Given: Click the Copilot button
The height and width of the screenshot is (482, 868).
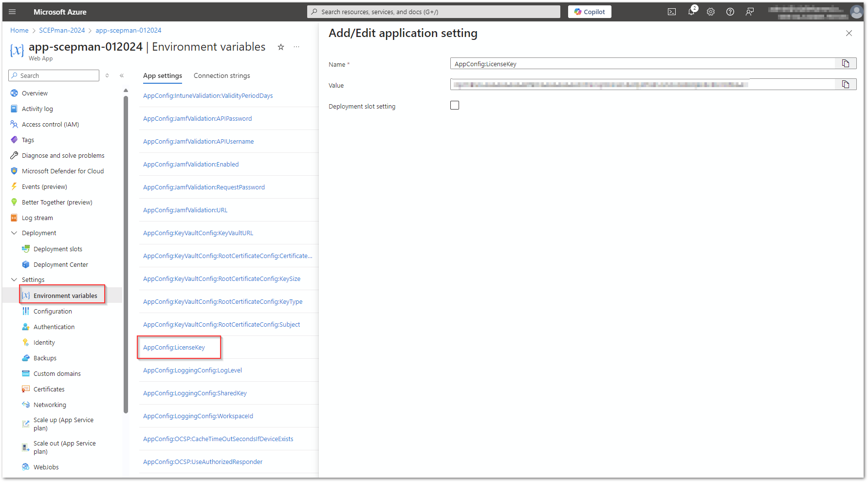Looking at the screenshot, I should (590, 12).
